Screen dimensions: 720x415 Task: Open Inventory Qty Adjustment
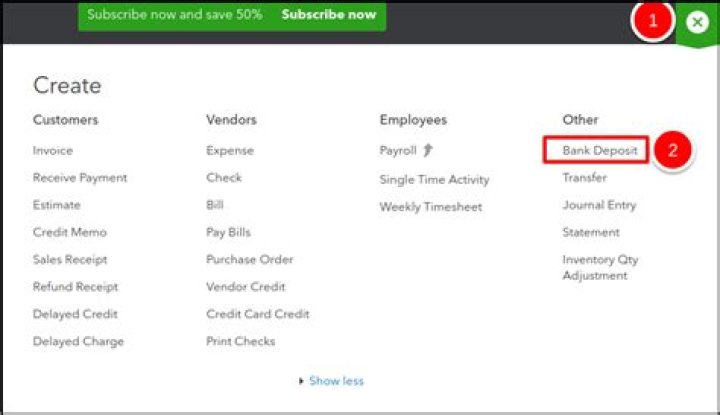point(599,267)
